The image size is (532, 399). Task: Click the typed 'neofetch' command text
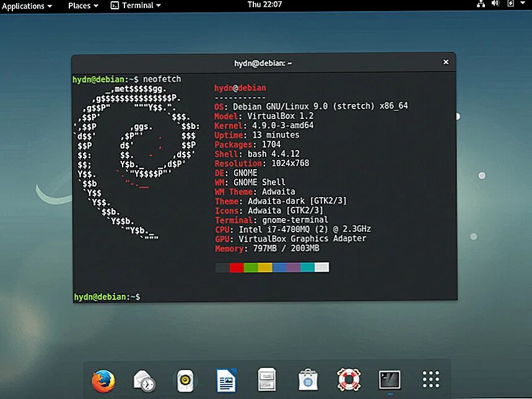(162, 79)
